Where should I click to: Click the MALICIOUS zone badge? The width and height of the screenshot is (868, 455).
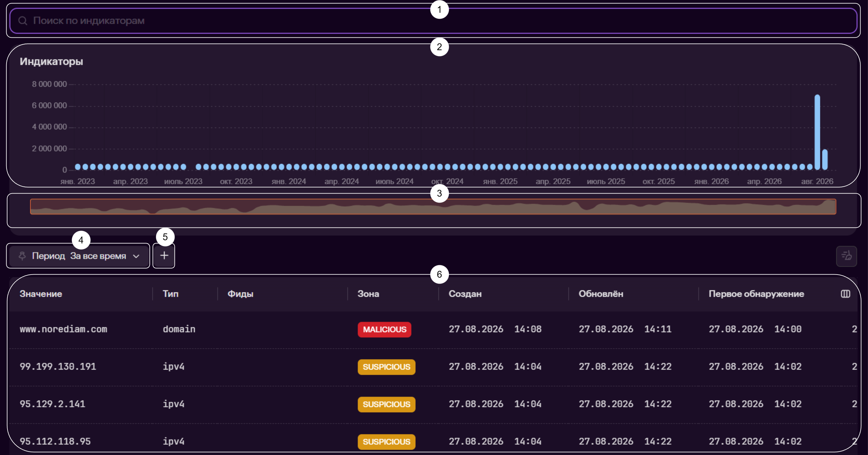(385, 330)
